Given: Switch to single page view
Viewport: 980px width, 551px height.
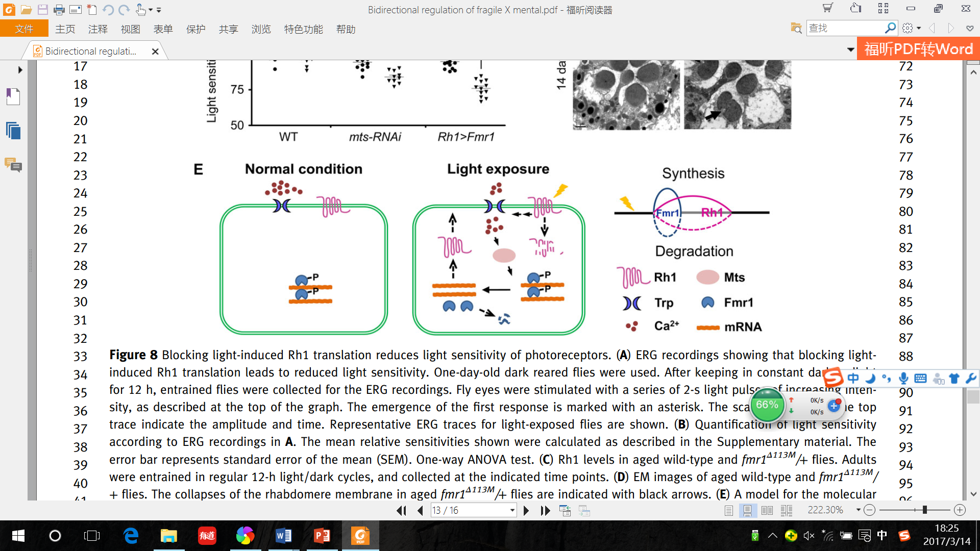Looking at the screenshot, I should (x=729, y=511).
